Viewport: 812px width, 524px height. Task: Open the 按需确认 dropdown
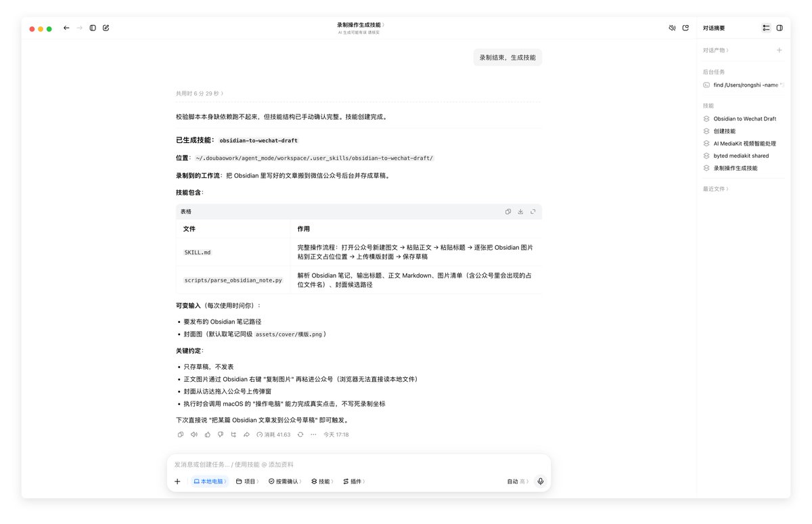pyautogui.click(x=285, y=481)
